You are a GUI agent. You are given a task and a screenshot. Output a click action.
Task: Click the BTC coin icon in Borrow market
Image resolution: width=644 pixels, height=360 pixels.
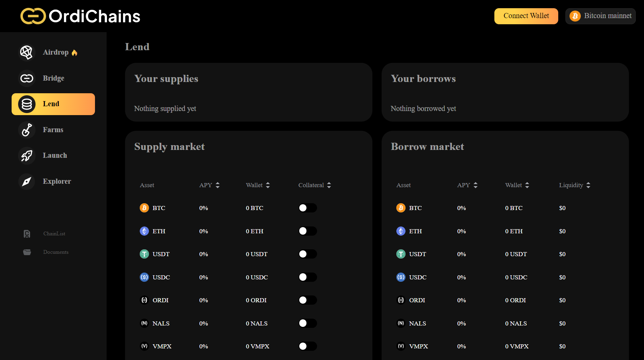(401, 208)
